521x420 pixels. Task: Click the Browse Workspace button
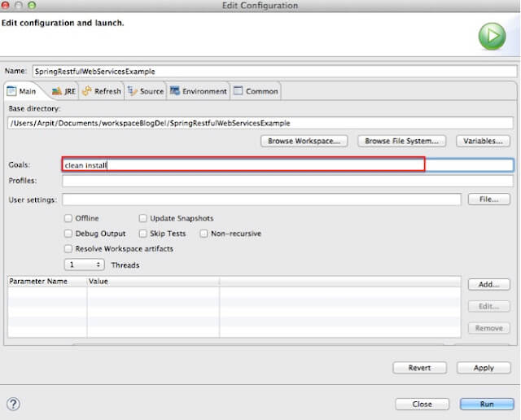point(304,141)
